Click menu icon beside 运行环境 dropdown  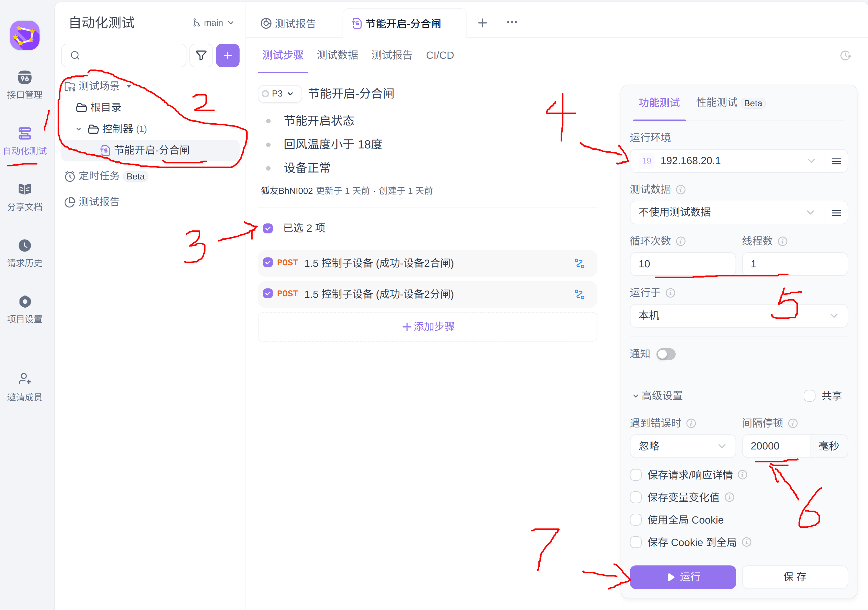tap(836, 161)
